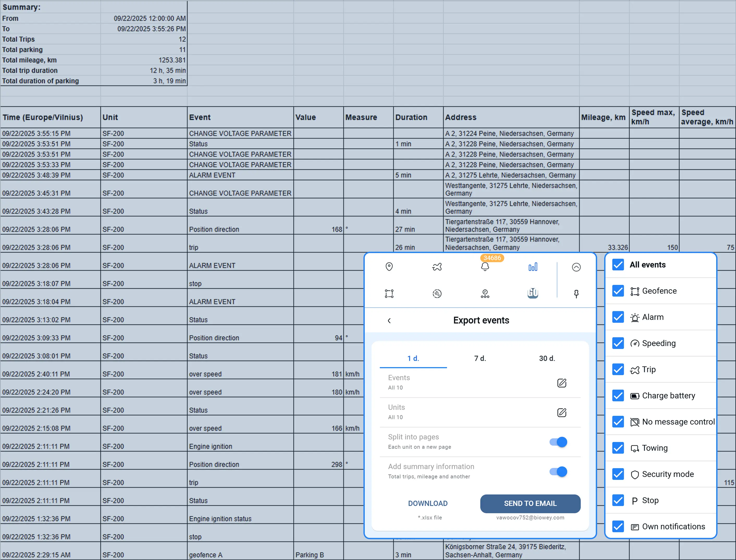Select the reports bar chart icon
This screenshot has width=736, height=560.
[x=533, y=267]
